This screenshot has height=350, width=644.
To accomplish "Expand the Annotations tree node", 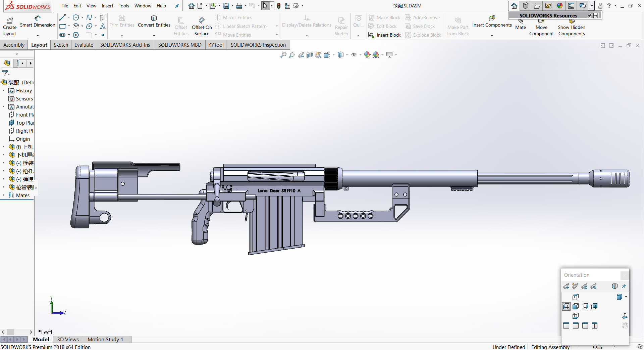I will [3, 106].
